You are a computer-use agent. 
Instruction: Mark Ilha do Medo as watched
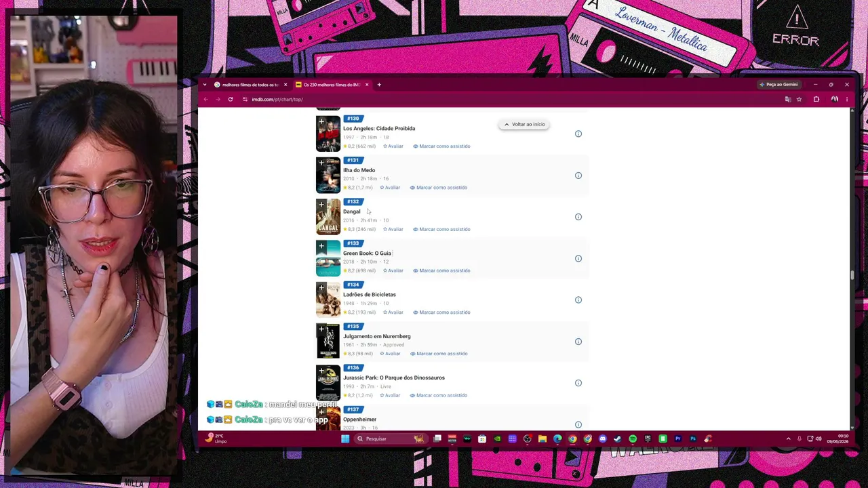(x=439, y=188)
